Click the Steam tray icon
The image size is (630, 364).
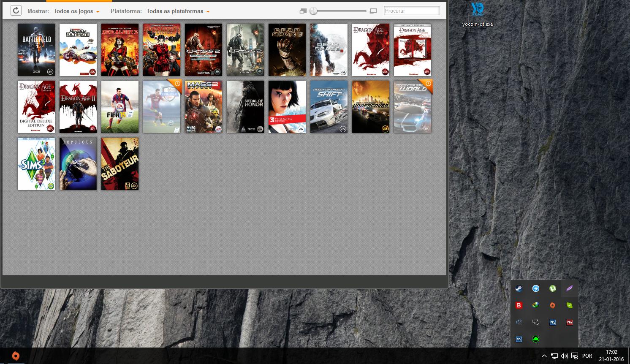[519, 289]
